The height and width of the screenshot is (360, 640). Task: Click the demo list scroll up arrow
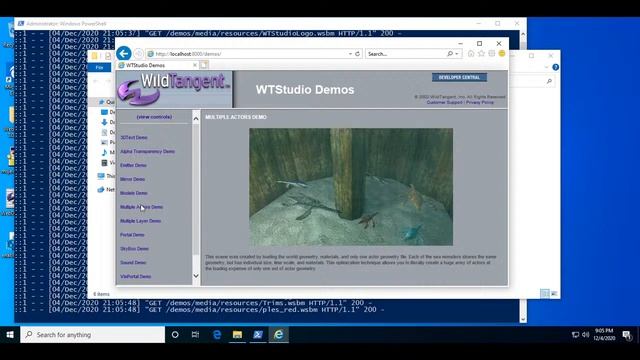(196, 119)
